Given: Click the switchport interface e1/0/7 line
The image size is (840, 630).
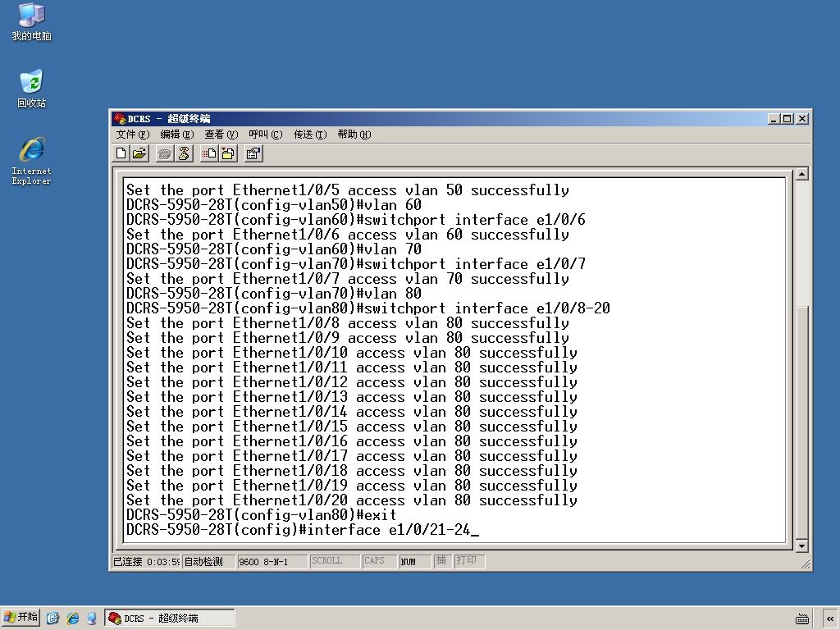Looking at the screenshot, I should click(x=356, y=264).
